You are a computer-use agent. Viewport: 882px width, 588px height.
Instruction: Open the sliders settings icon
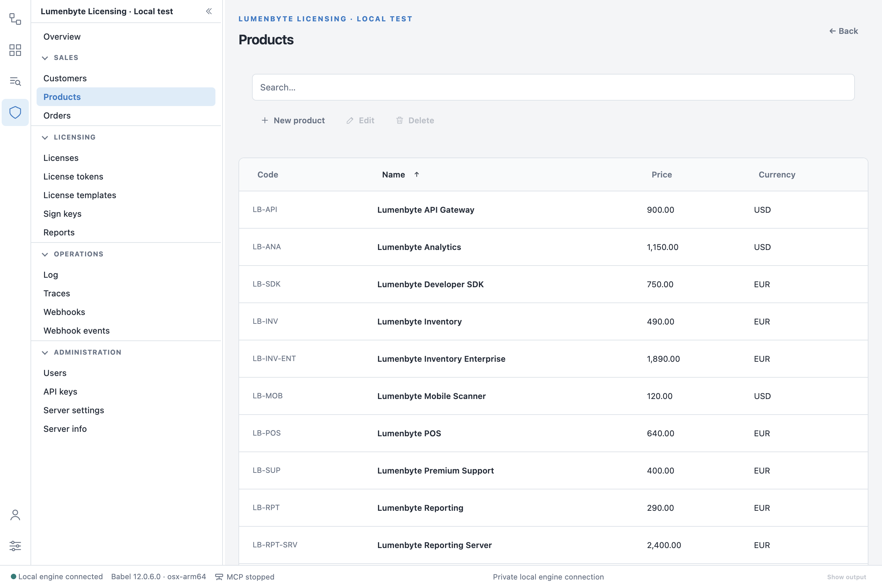(x=15, y=546)
